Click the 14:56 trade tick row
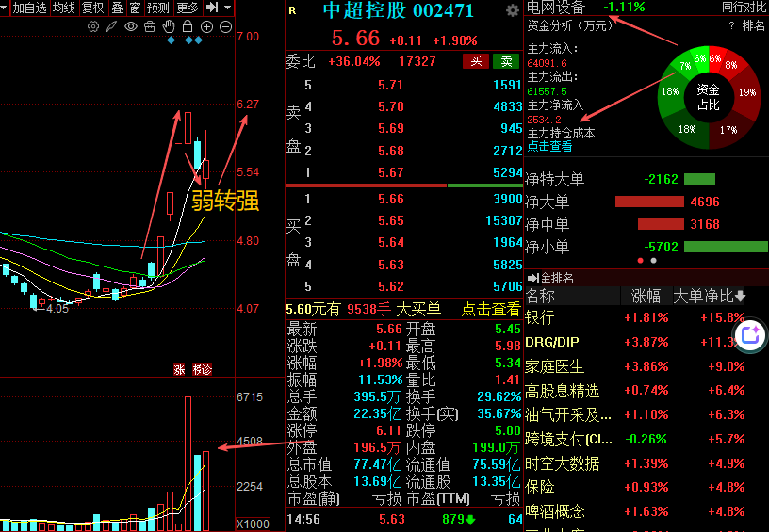 (404, 519)
